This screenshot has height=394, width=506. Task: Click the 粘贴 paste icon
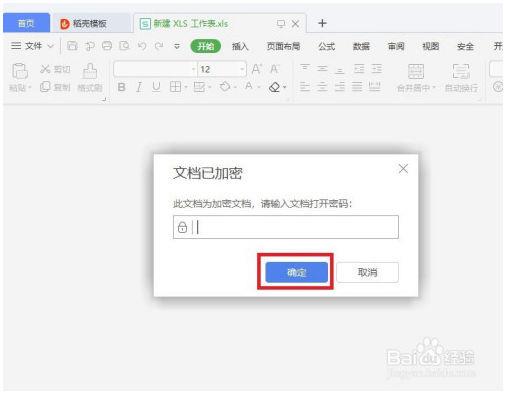[x=20, y=71]
